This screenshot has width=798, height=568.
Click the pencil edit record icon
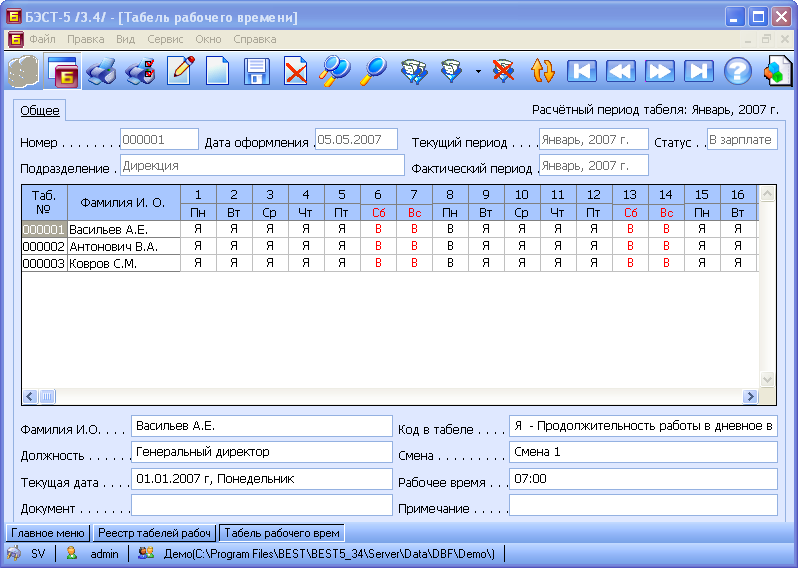click(x=180, y=71)
